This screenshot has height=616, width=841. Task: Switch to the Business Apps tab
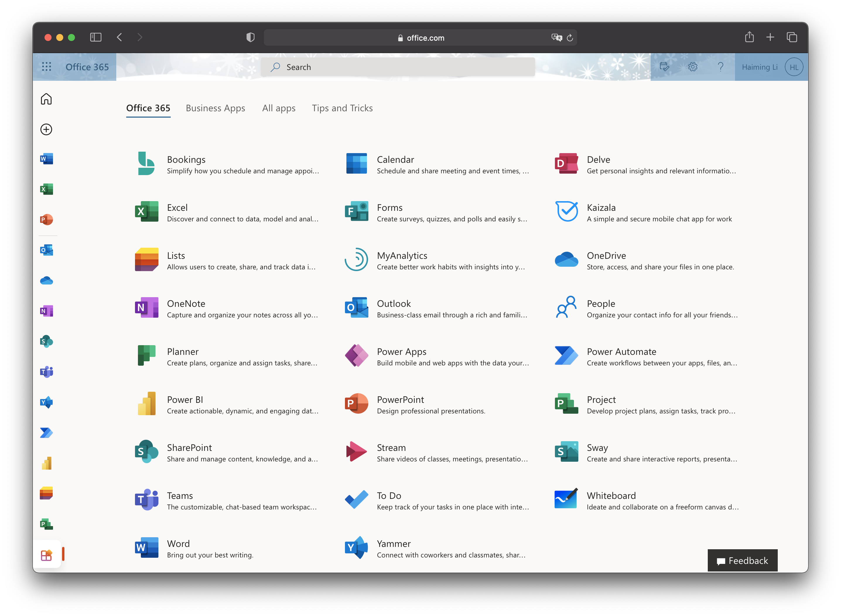tap(215, 108)
